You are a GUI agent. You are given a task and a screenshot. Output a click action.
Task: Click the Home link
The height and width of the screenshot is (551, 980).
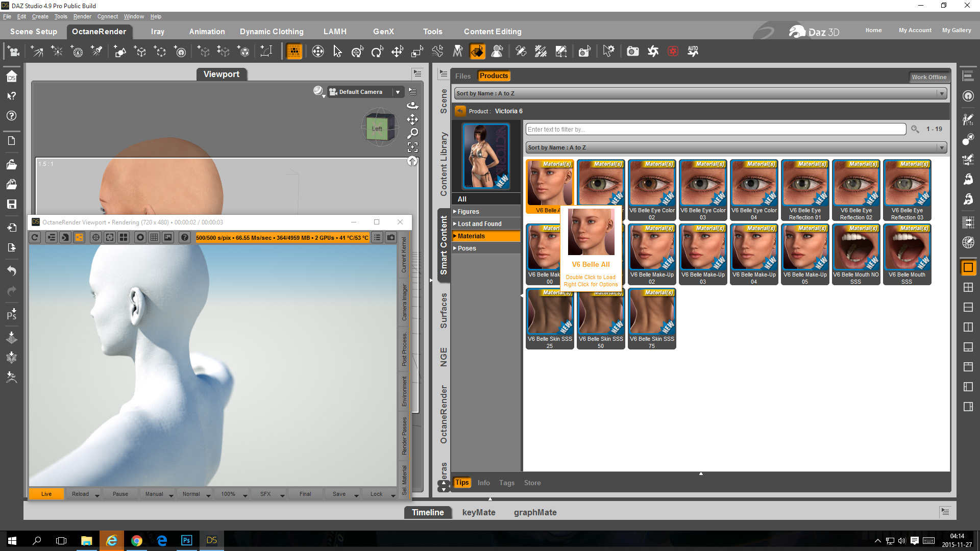pyautogui.click(x=873, y=30)
